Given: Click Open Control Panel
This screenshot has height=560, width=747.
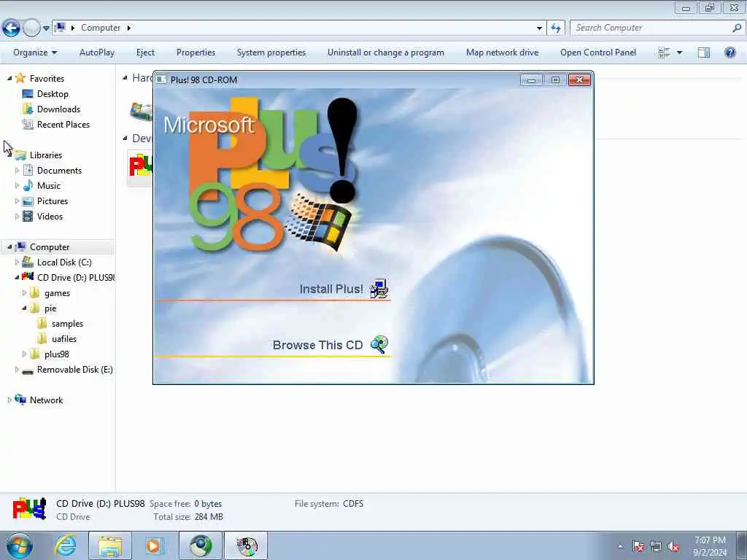Looking at the screenshot, I should [x=598, y=52].
